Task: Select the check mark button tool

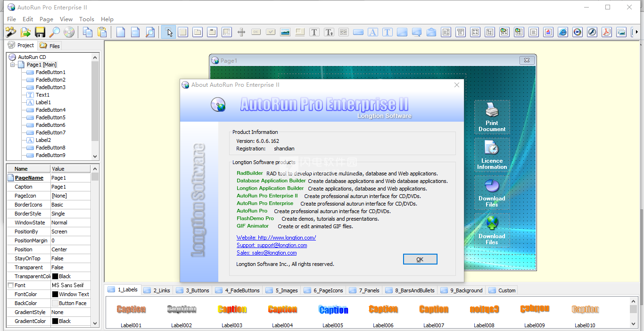Action: point(271,32)
